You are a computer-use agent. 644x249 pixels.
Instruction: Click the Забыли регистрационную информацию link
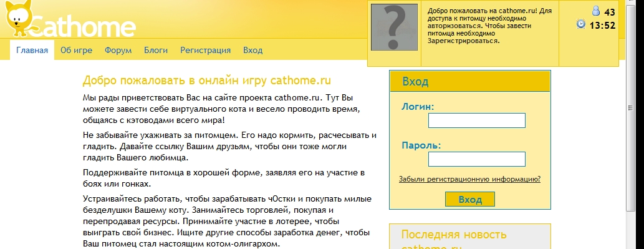click(469, 179)
